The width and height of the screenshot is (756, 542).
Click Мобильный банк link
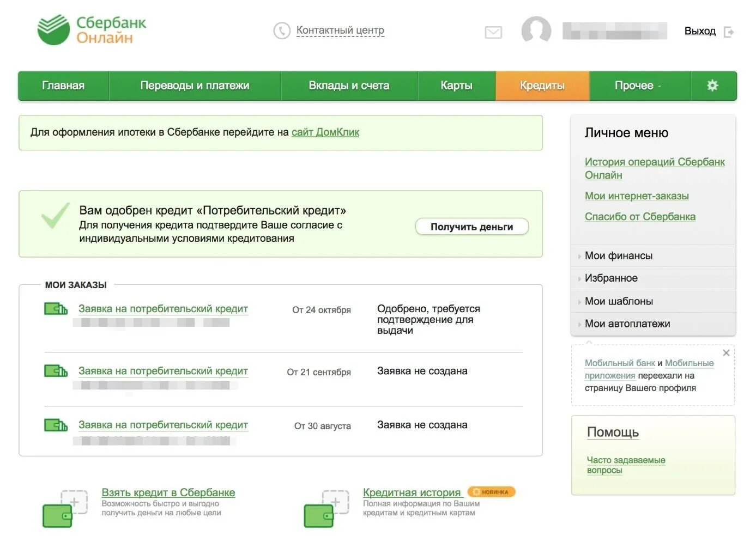(620, 363)
